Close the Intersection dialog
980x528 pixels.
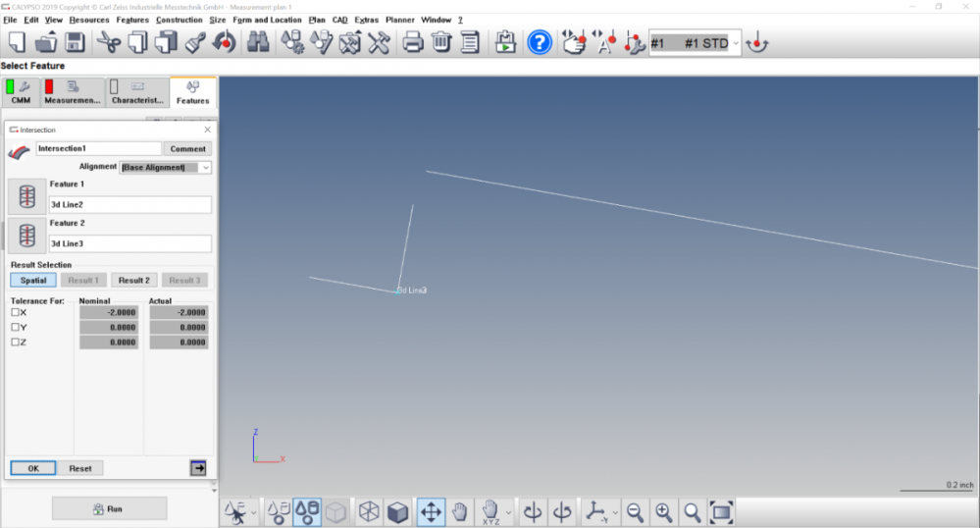[208, 130]
